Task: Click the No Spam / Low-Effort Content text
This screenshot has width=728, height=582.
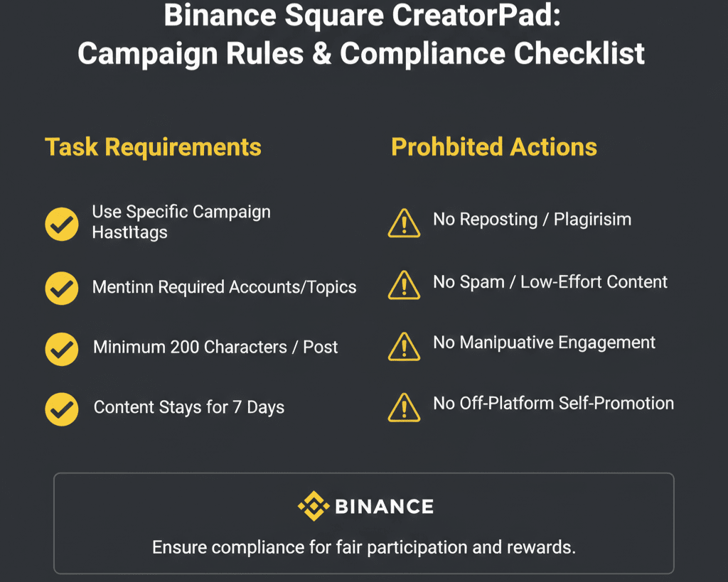Action: [x=550, y=282]
